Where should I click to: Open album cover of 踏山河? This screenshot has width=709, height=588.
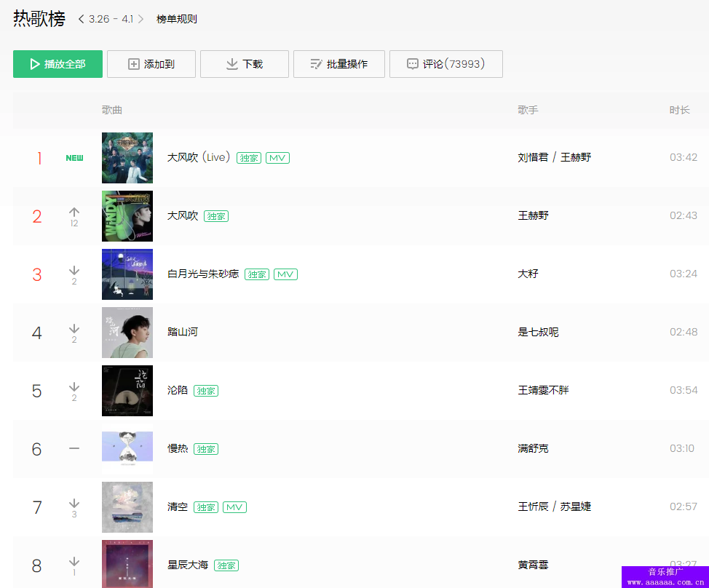pyautogui.click(x=127, y=333)
